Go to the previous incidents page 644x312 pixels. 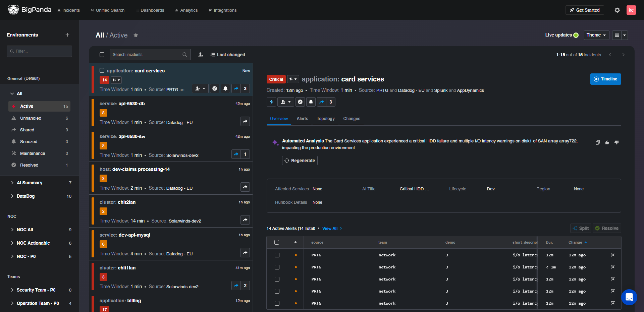[x=610, y=55]
